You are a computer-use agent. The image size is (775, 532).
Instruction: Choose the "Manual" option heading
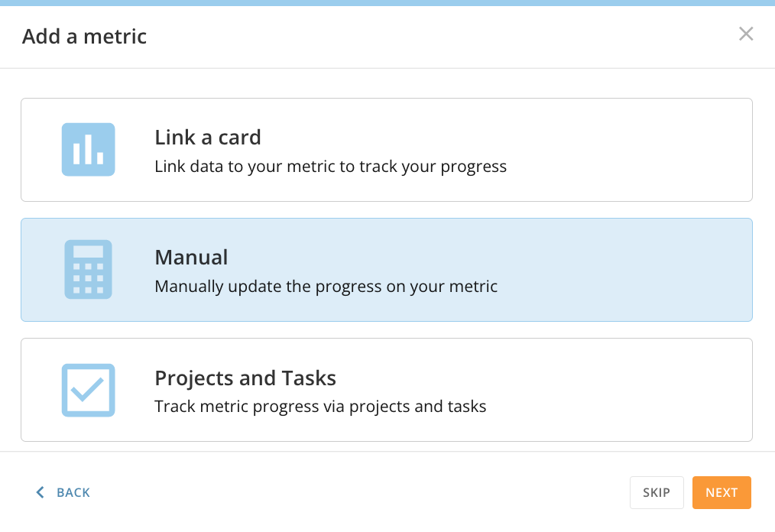(x=191, y=258)
